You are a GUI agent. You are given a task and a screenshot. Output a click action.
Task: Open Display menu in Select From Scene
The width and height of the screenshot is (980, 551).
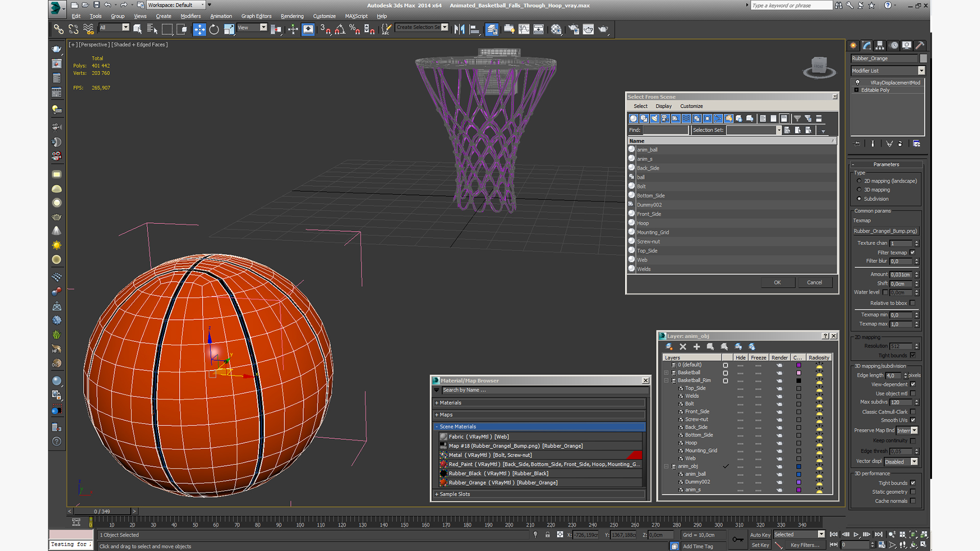(664, 106)
